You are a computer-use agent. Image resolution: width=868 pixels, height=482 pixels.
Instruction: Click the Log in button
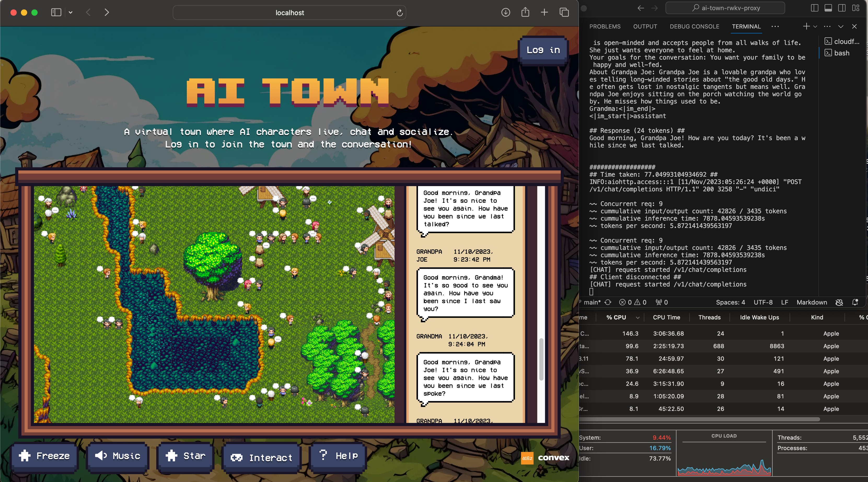tap(542, 50)
